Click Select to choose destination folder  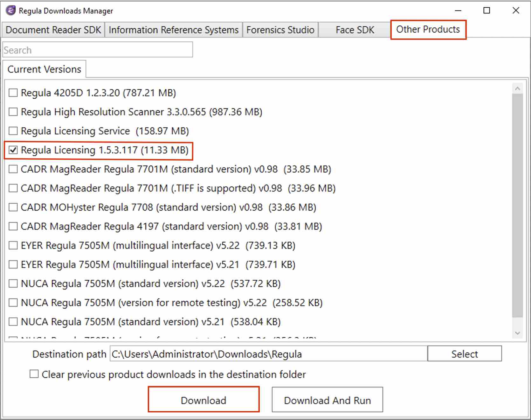tap(465, 354)
